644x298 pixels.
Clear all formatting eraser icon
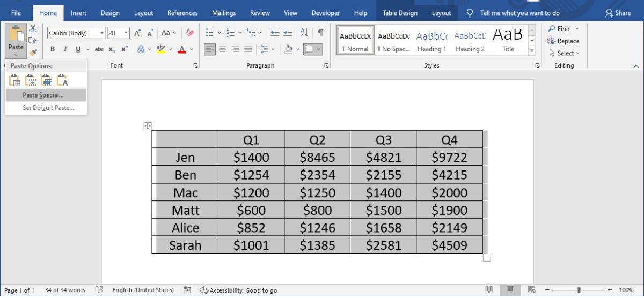click(189, 33)
